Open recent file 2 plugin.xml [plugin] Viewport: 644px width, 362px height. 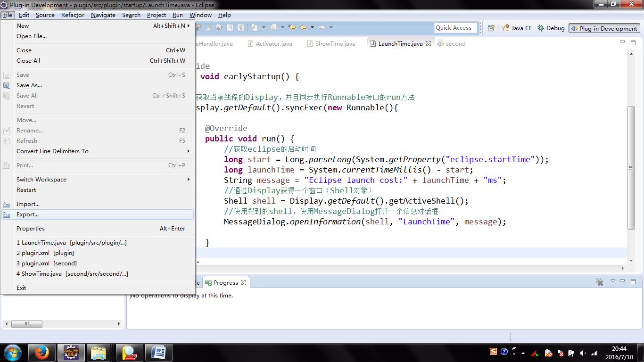[45, 253]
